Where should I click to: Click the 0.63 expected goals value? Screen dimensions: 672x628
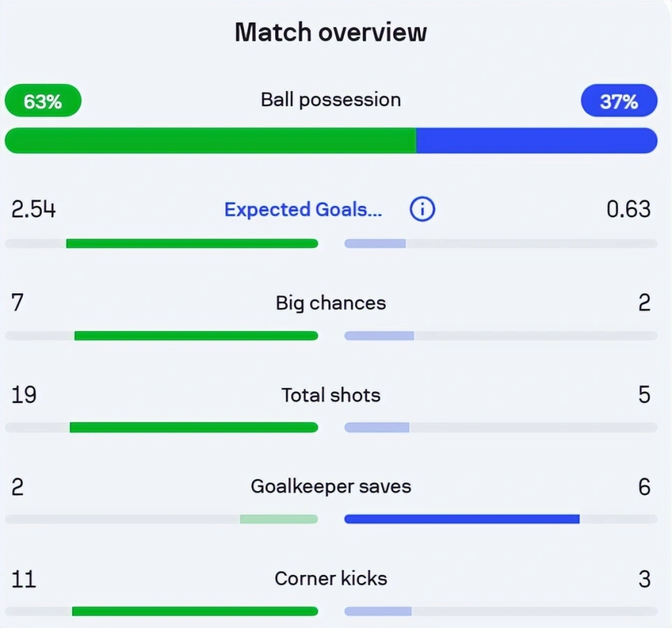[629, 209]
